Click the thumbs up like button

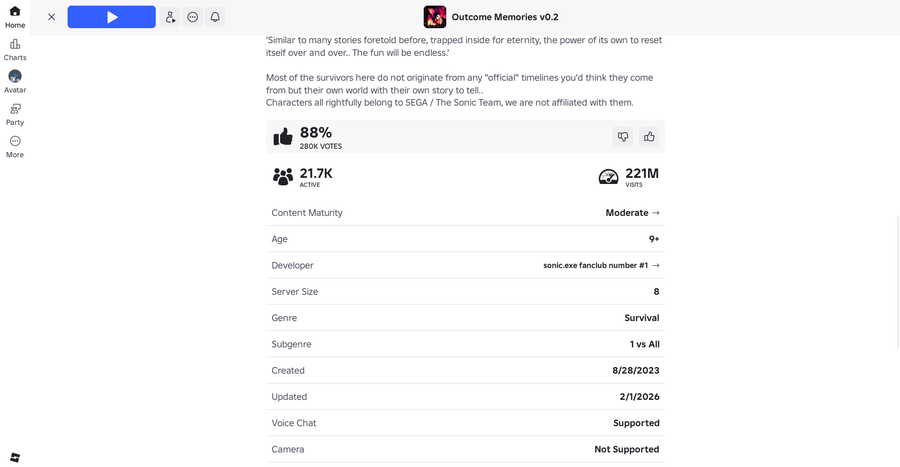[x=649, y=137]
